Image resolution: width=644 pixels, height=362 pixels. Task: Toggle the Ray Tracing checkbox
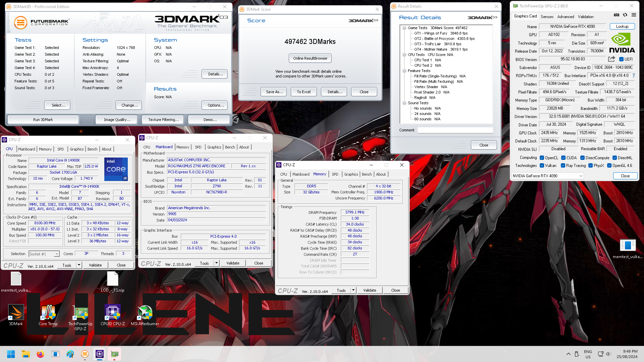[563, 166]
